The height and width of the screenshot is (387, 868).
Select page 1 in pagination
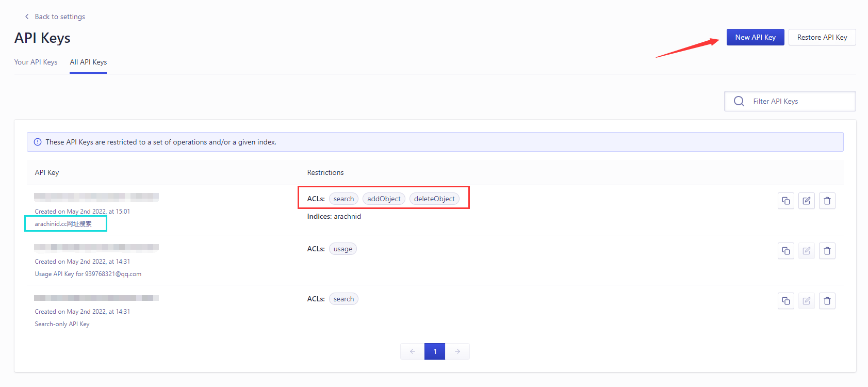(435, 351)
